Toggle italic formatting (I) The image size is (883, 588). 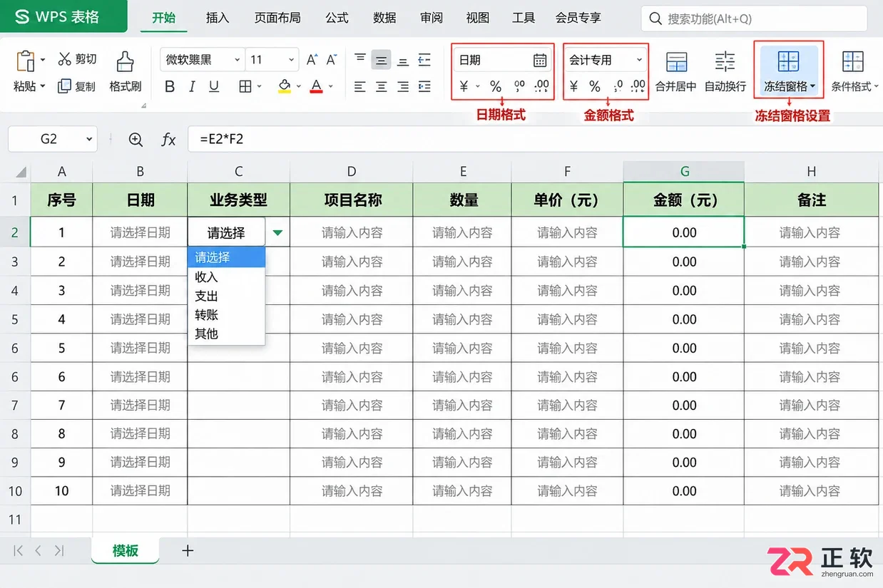pos(192,87)
